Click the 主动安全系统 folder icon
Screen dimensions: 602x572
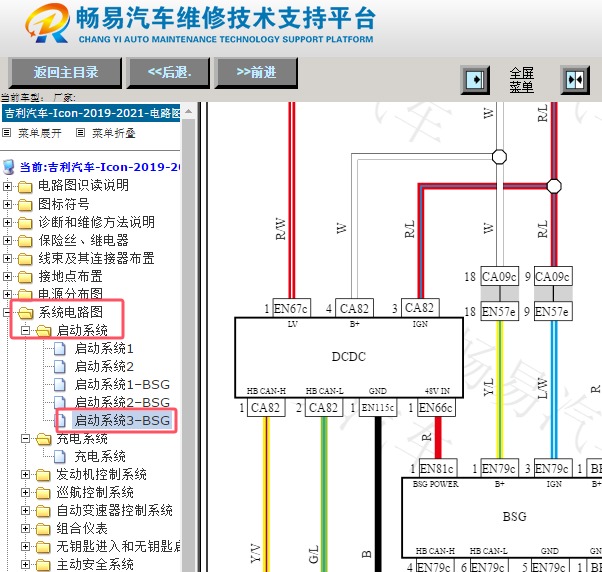43,565
